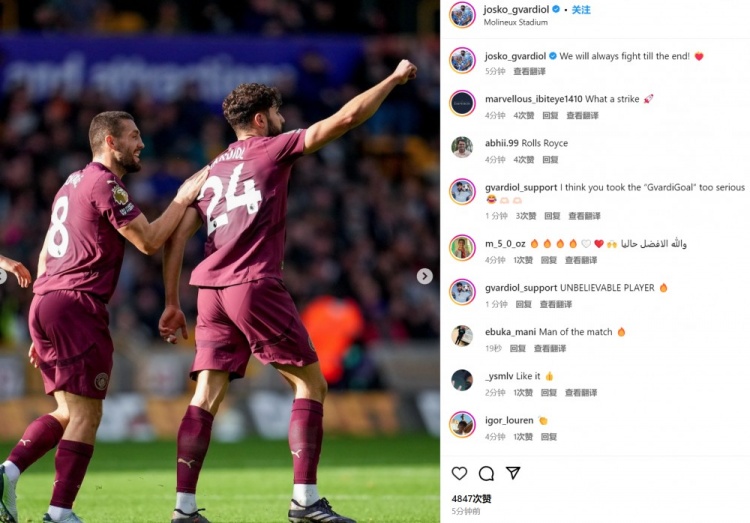Follow josko_gvardiol with the 关注 button
750x523 pixels.
(x=581, y=10)
